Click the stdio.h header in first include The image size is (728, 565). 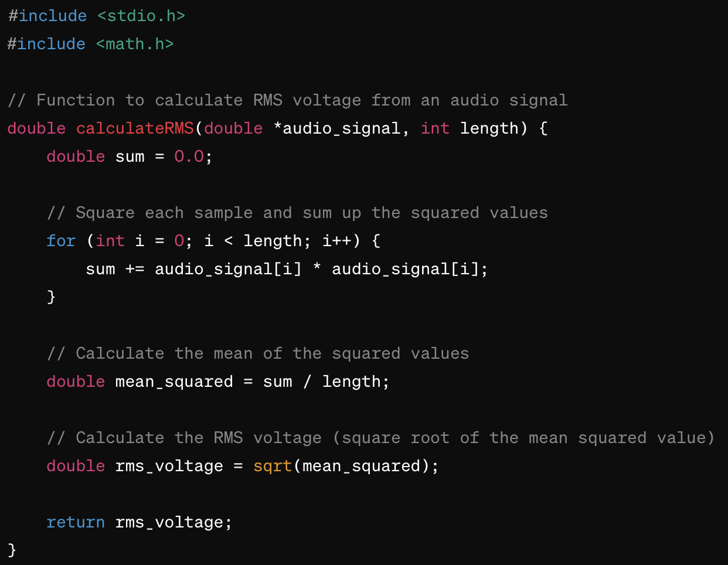point(141,16)
